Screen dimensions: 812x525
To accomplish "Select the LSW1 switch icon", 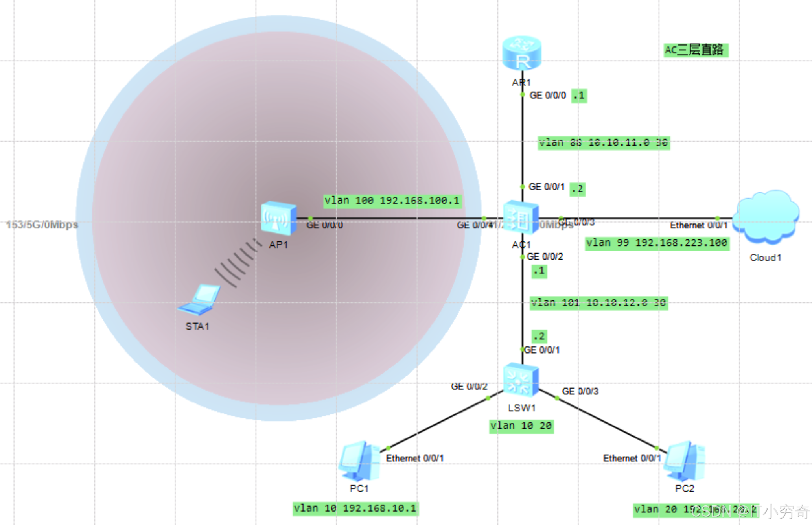I will tap(521, 380).
